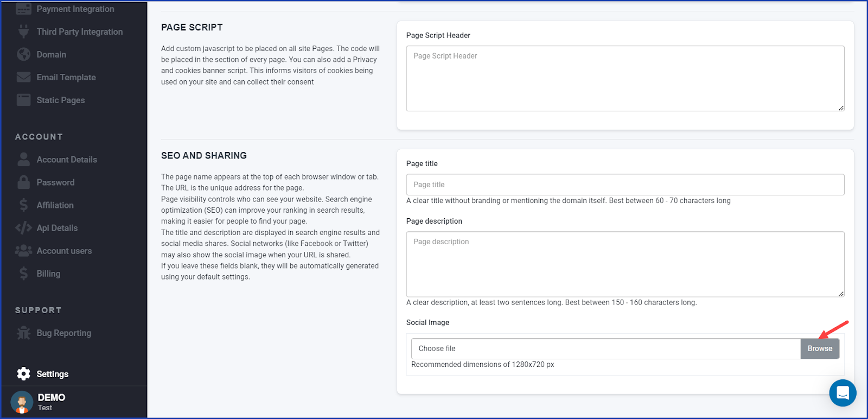Open Payment Integration menu item
868x419 pixels.
point(75,9)
